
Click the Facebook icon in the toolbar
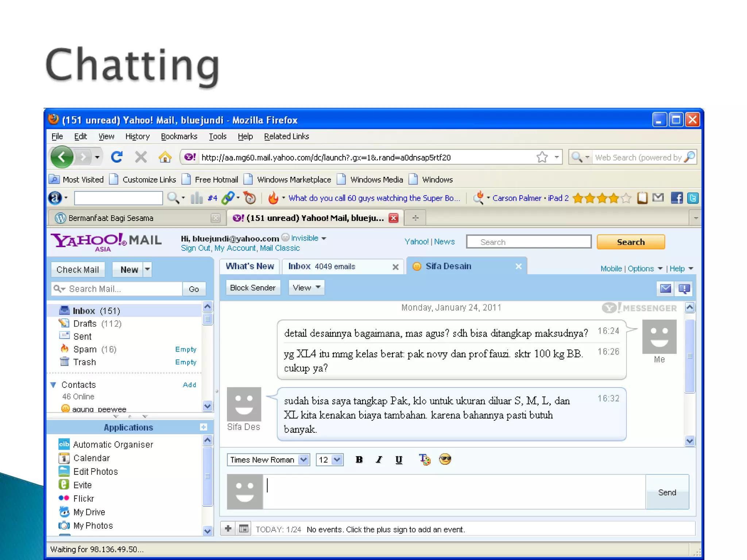pos(677,198)
